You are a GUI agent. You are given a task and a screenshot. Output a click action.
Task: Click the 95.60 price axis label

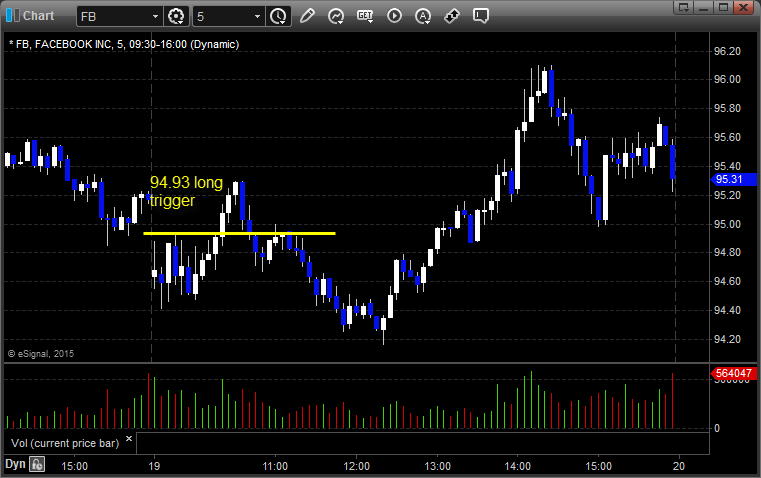(x=727, y=137)
